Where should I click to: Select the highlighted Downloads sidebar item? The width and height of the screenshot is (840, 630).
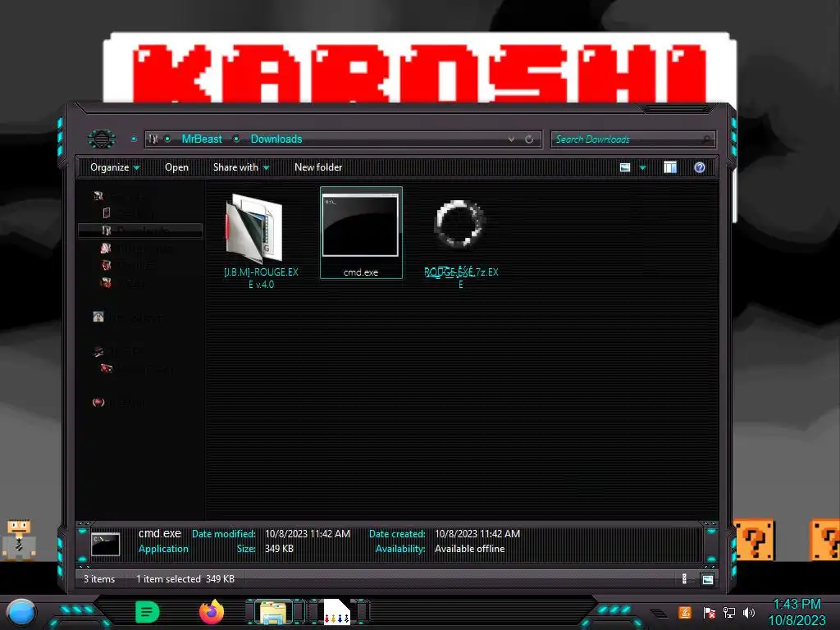click(x=140, y=231)
